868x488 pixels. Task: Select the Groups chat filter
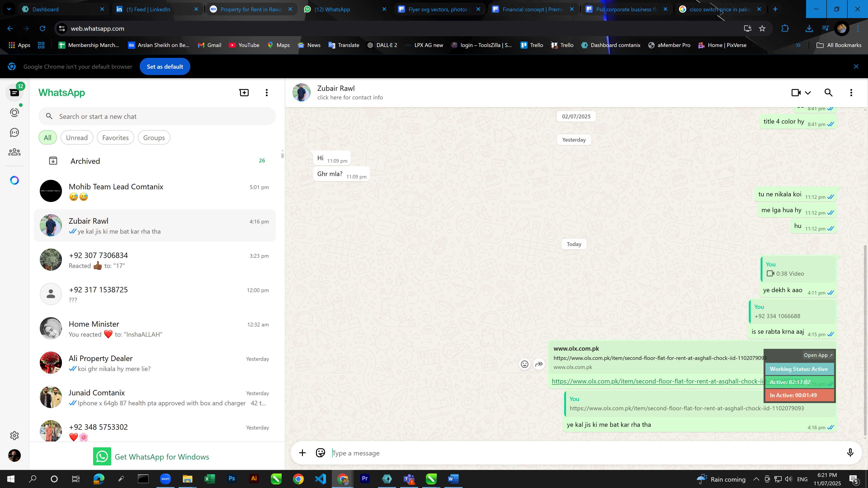154,138
